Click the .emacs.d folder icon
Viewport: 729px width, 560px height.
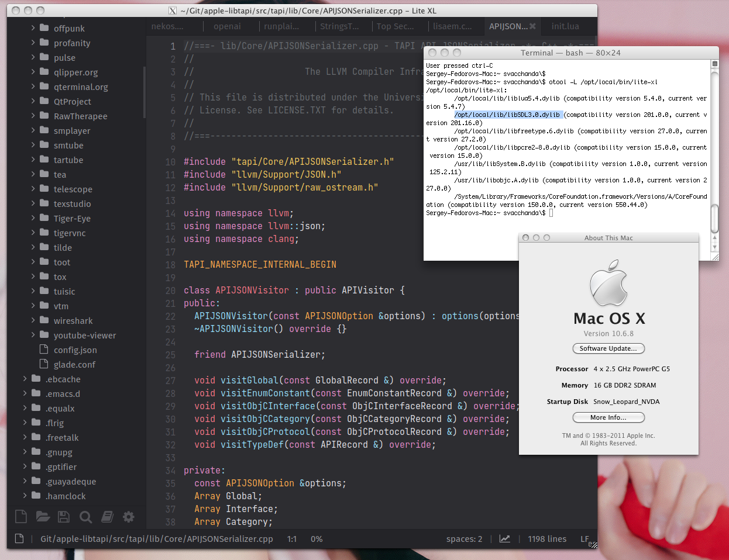click(36, 393)
